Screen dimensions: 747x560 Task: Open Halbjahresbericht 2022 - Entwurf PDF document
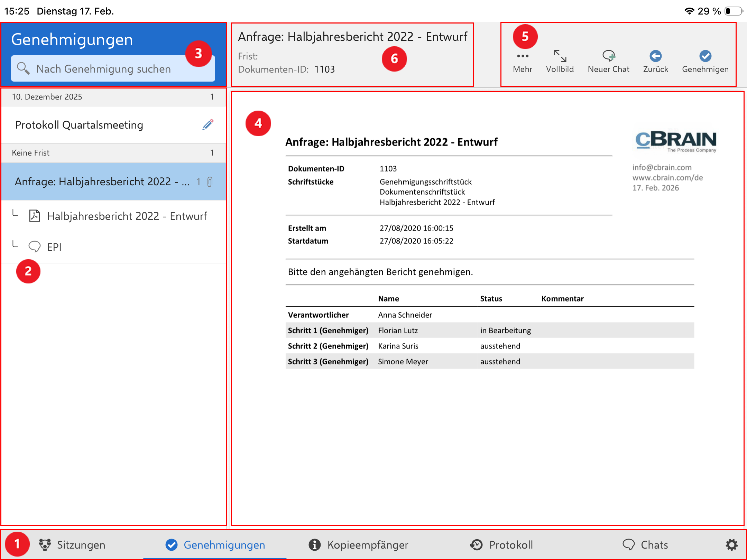pos(127,216)
